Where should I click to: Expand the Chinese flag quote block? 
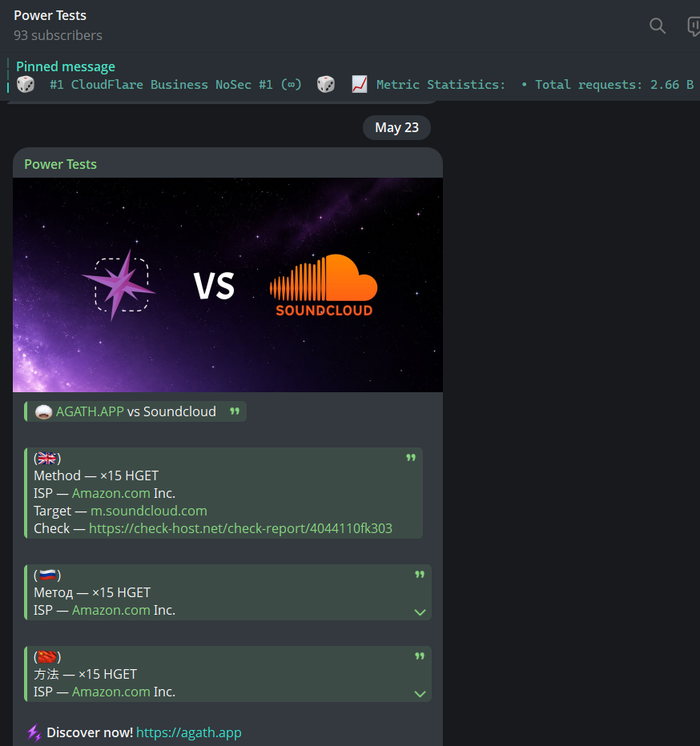coord(420,694)
